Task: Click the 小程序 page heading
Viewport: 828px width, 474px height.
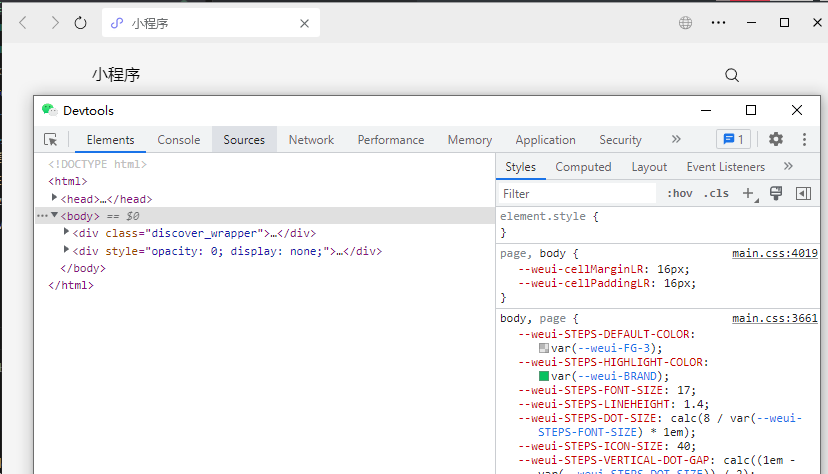Action: click(x=116, y=74)
